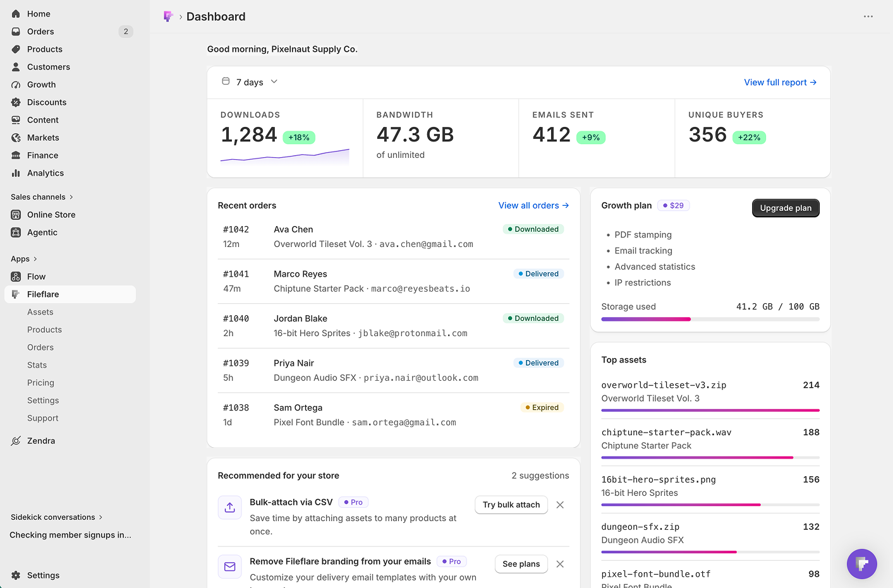The width and height of the screenshot is (893, 588).
Task: Click the text "pixel-font-bundle.otf"
Action: tap(656, 574)
